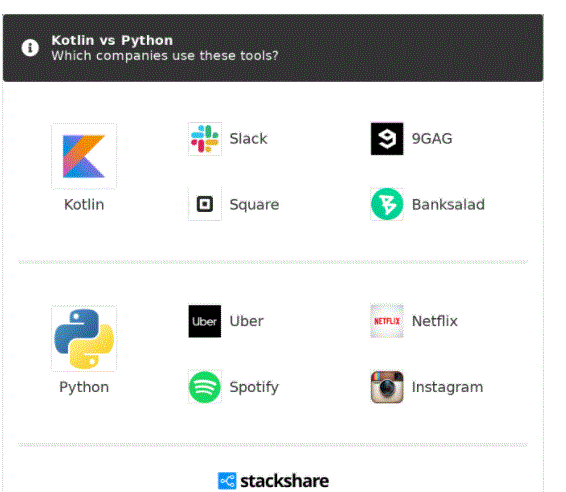Click the stackshare wordmark at bottom
The image size is (566, 492).
tap(284, 481)
